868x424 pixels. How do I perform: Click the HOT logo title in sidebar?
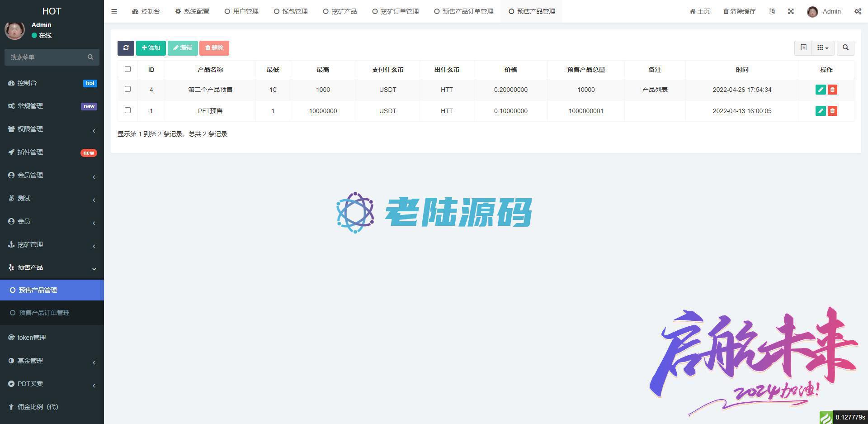point(52,11)
